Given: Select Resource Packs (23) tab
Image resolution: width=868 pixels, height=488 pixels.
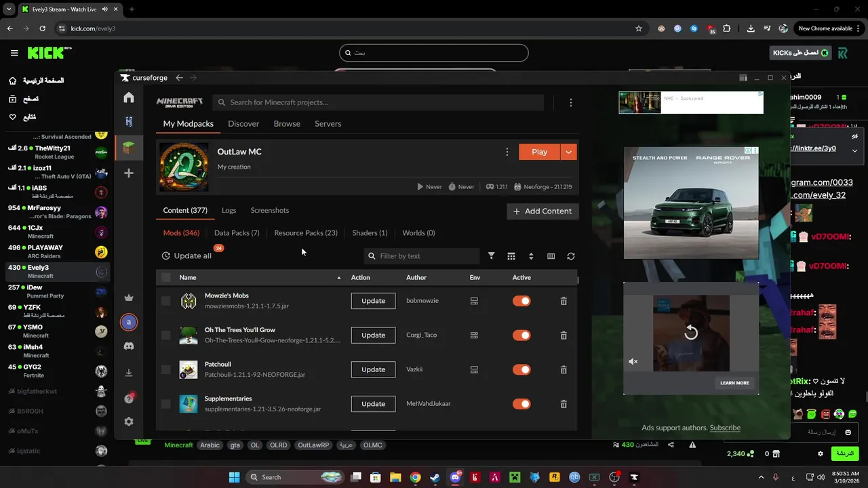Looking at the screenshot, I should [306, 233].
